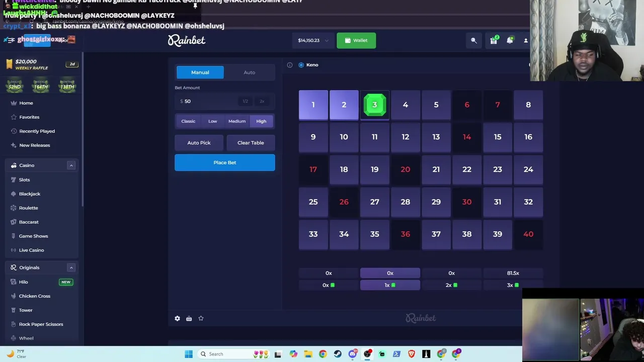Halve the bet with 1/2 button
Screen dimensions: 644x362
click(x=246, y=101)
